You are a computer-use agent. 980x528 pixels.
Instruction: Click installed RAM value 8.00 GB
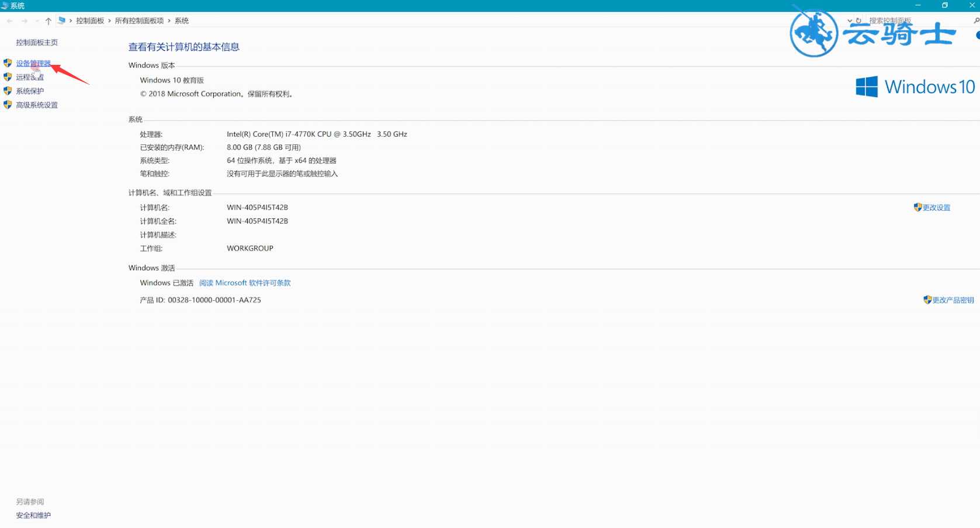(264, 148)
